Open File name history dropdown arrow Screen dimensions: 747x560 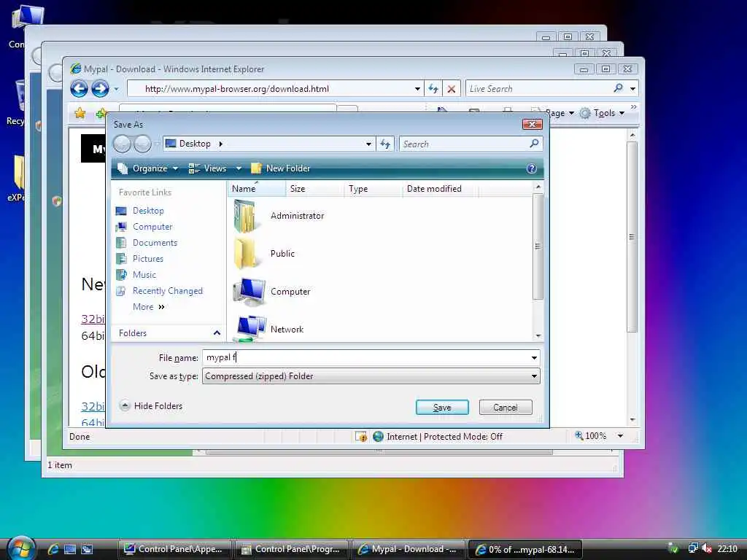534,357
